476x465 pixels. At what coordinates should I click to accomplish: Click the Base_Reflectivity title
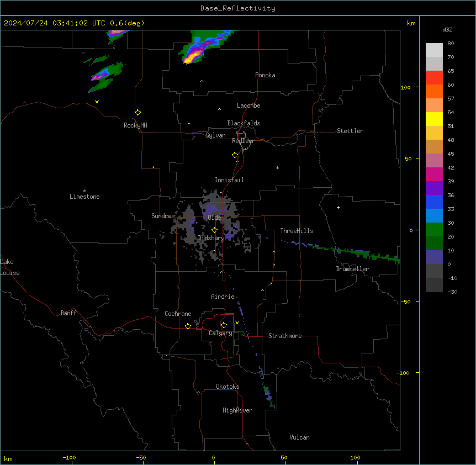tap(238, 8)
